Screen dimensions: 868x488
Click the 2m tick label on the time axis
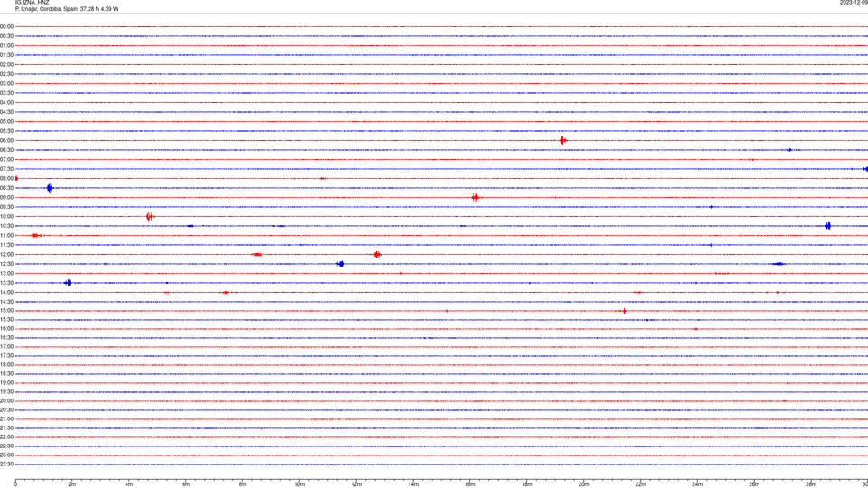72,484
